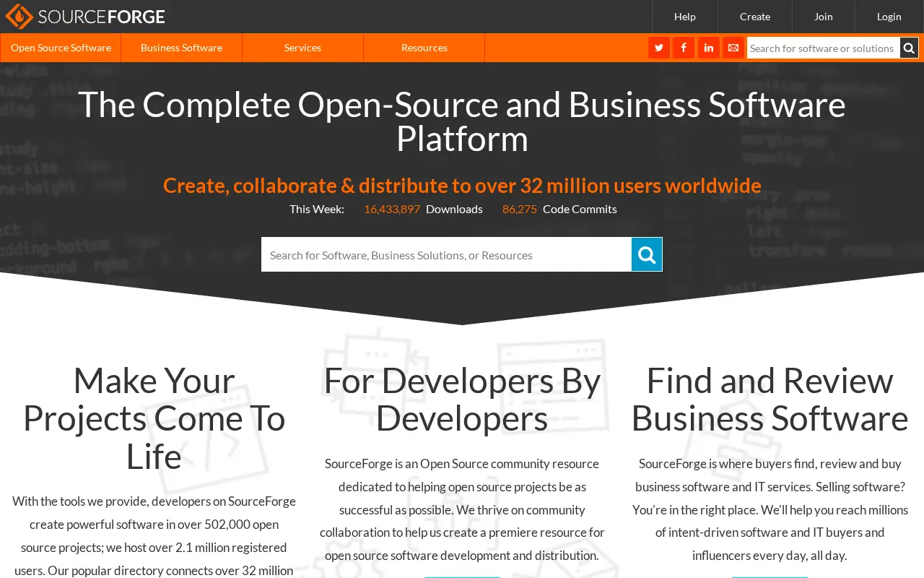Open the Services menu

click(302, 48)
